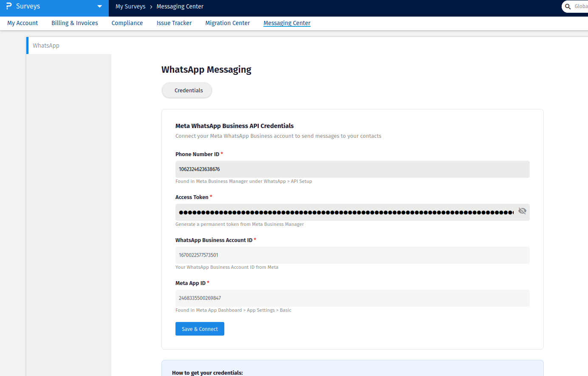Click the Phone Number ID label
The image size is (588, 376).
[197, 154]
